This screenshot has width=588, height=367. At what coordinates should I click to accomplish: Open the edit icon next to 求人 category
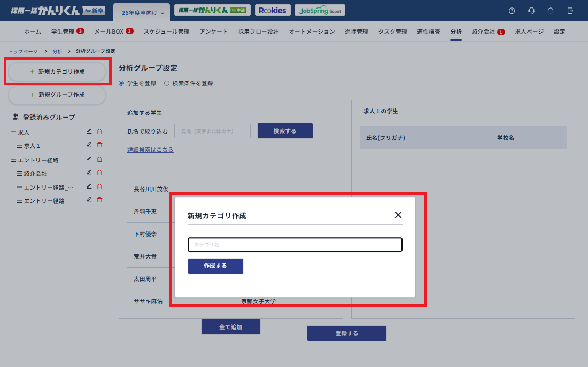pos(89,131)
